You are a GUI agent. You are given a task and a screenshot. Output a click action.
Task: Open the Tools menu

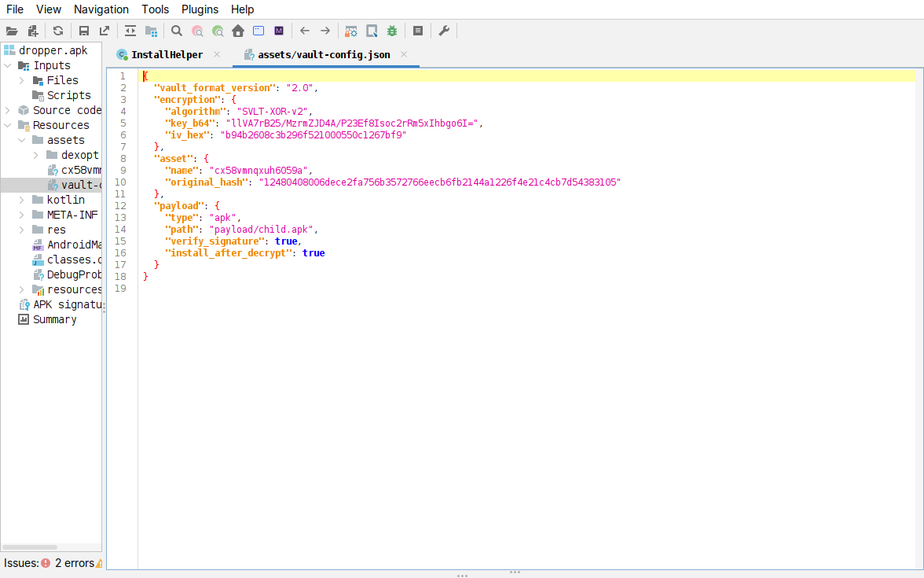[x=155, y=9]
